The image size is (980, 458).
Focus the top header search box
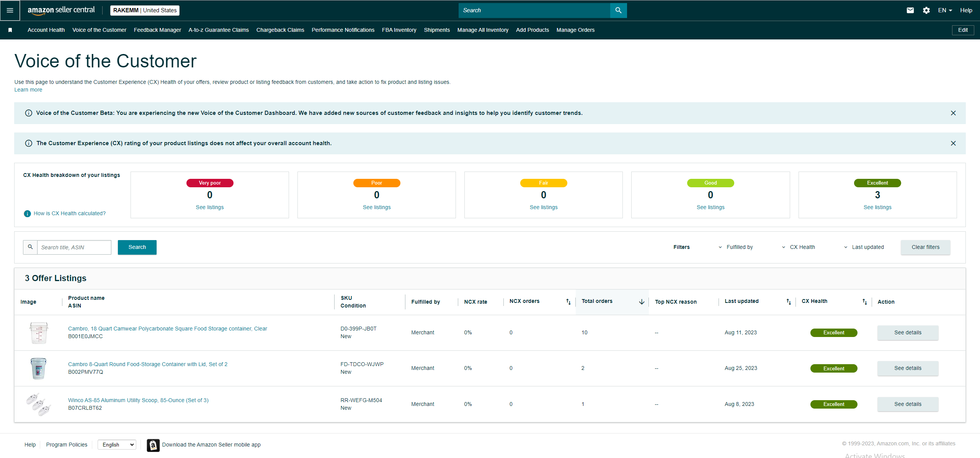click(534, 10)
